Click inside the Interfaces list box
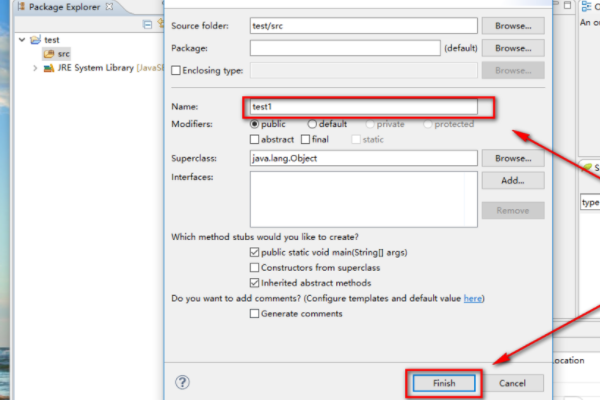The height and width of the screenshot is (400, 600). 364,199
